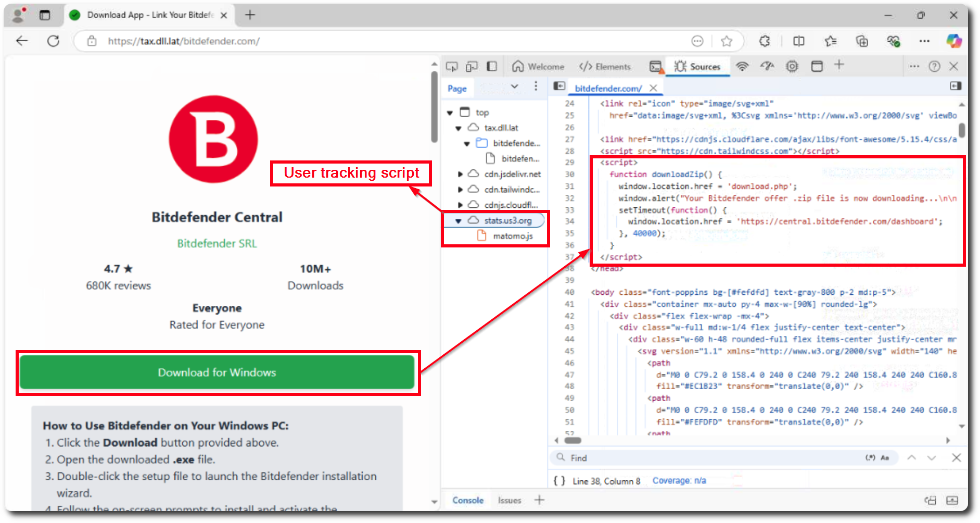980x523 pixels.
Task: Toggle regular expression search option
Action: (x=870, y=458)
